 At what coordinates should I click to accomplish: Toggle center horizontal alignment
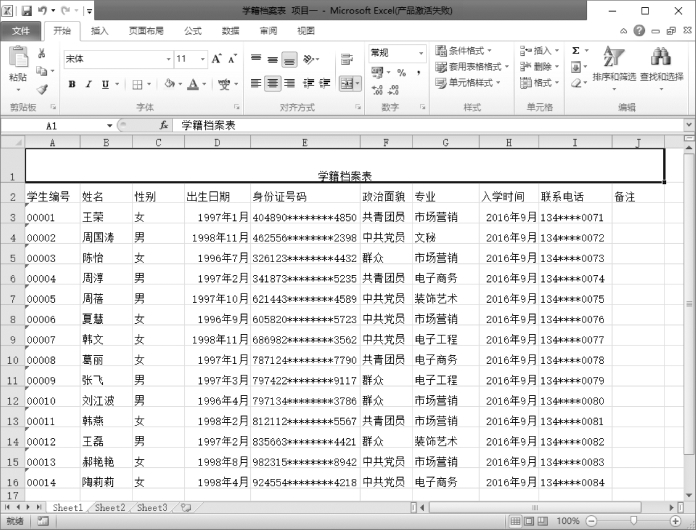(x=273, y=83)
